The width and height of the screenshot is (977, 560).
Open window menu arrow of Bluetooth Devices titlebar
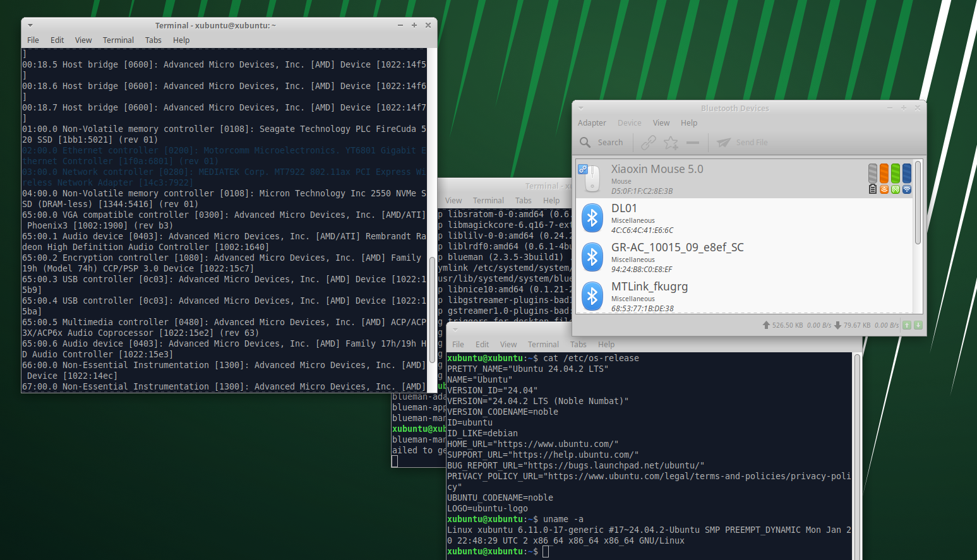point(581,108)
